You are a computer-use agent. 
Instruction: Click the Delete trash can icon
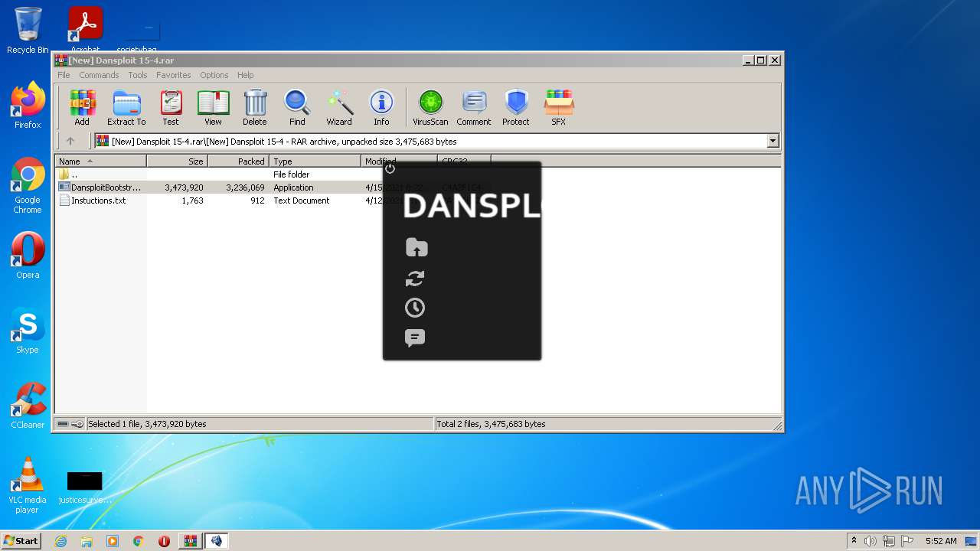coord(255,107)
